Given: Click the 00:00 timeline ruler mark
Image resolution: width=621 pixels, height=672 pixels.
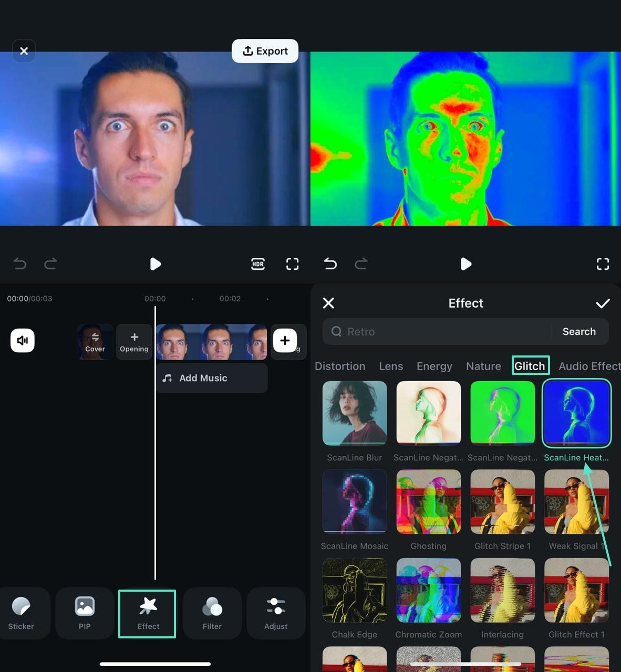Looking at the screenshot, I should (155, 298).
